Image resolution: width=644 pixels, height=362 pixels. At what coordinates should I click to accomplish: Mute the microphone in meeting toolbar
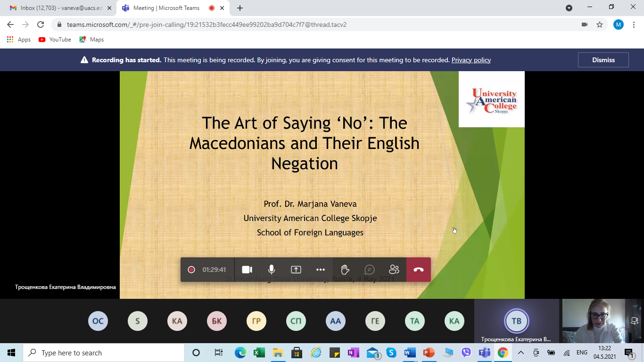(272, 270)
